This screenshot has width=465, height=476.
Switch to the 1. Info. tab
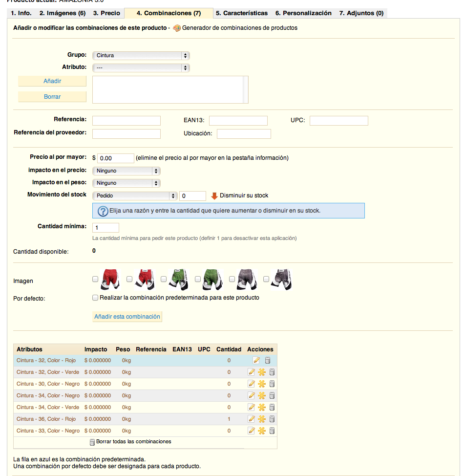pos(21,13)
